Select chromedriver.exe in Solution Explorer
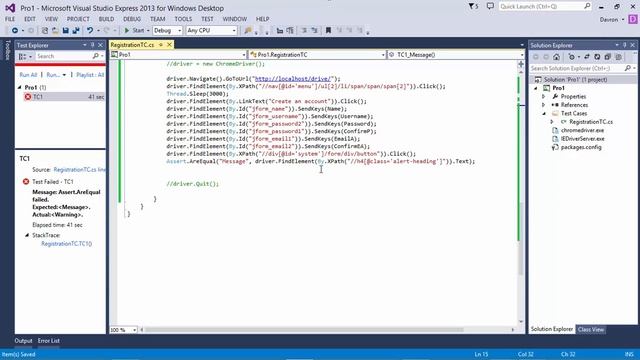 (582, 131)
